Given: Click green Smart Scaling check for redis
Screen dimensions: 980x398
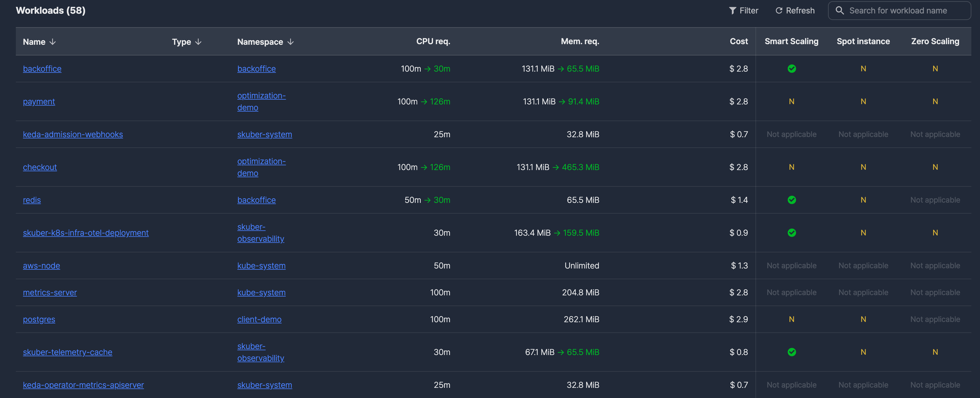Looking at the screenshot, I should 792,200.
